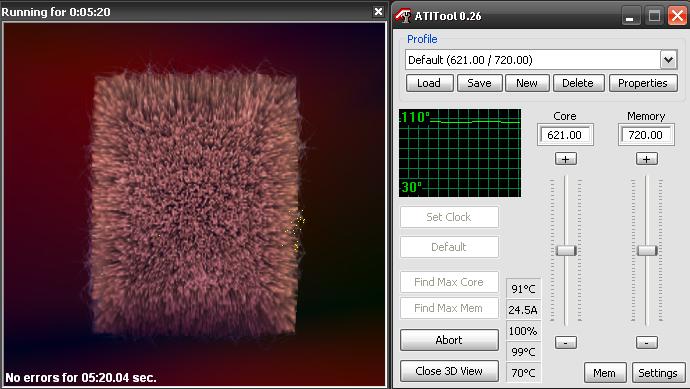Click the Find Max Mem button
The image size is (690, 389).
pyautogui.click(x=449, y=308)
